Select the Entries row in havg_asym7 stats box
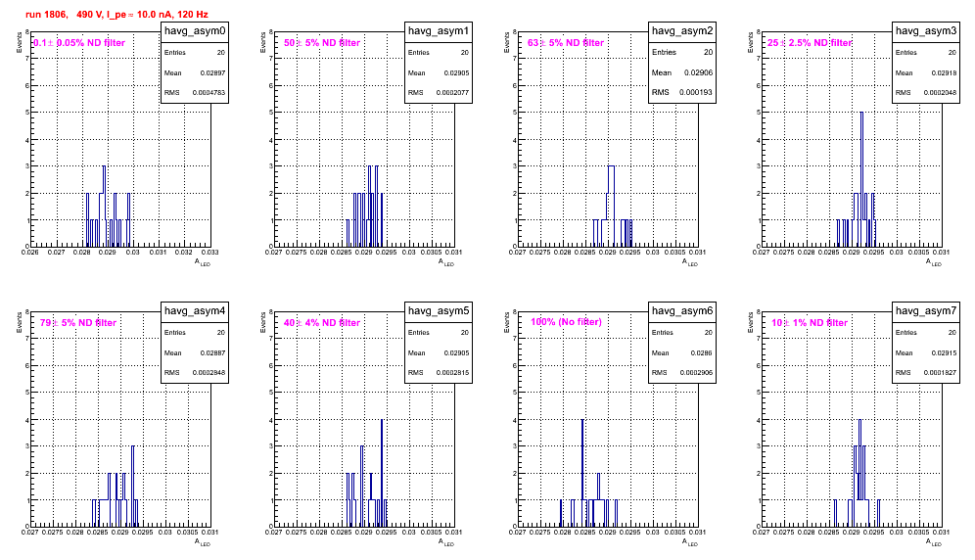Image resolution: width=975 pixels, height=560 pixels. (x=926, y=333)
